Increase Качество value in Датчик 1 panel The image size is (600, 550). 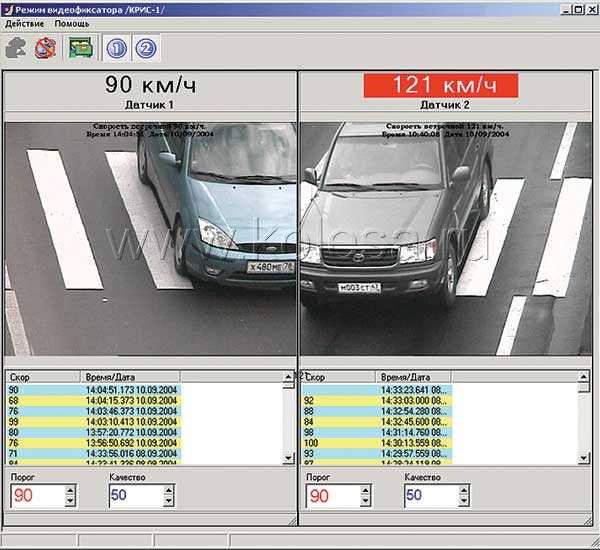pyautogui.click(x=168, y=490)
